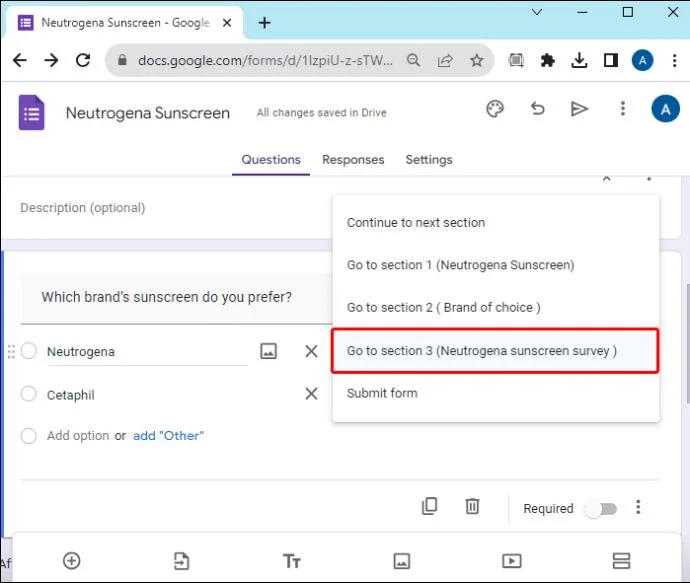690x583 pixels.
Task: Choose Go to section 2 Brand of choice
Action: [495, 307]
